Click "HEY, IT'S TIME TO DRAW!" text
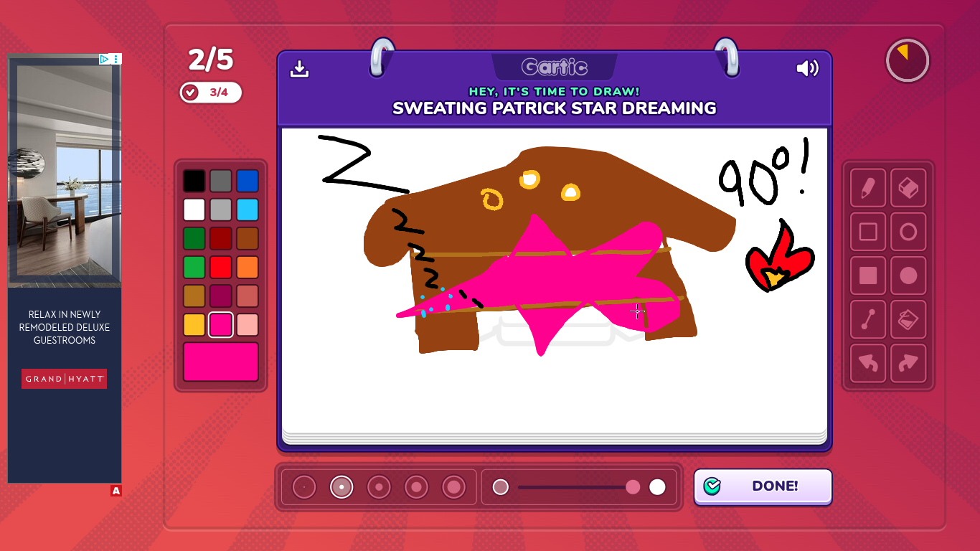 click(555, 91)
